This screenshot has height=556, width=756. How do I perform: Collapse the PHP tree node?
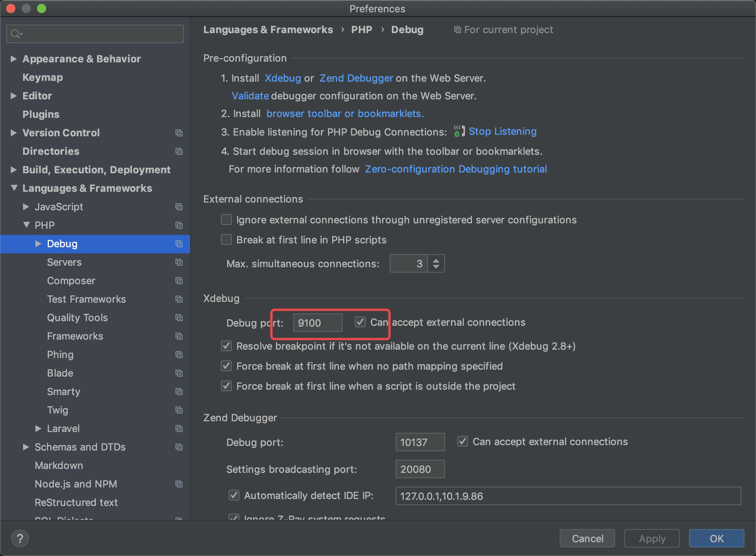tap(26, 225)
